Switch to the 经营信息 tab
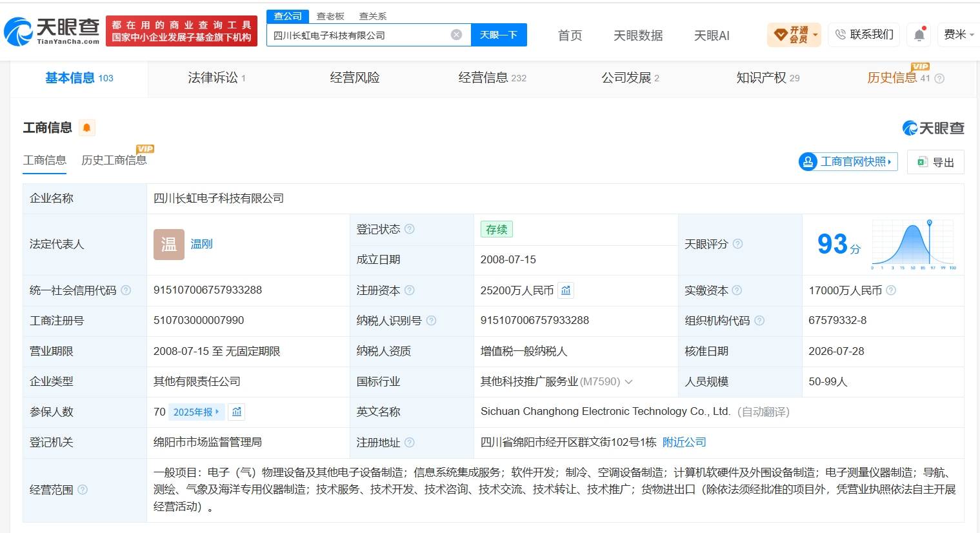The image size is (980, 533). 492,78
